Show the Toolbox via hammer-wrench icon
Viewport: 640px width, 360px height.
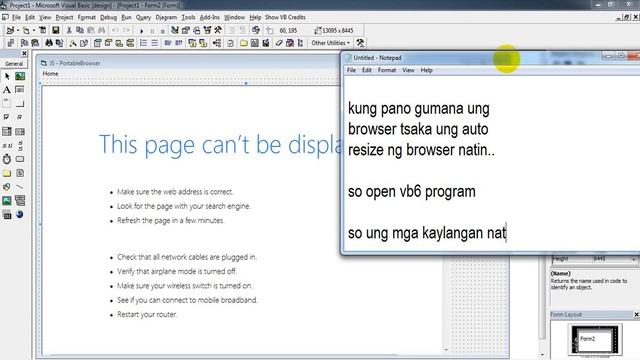point(218,30)
